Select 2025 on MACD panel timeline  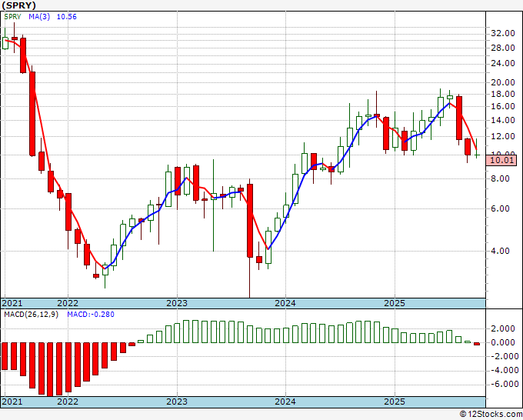[x=395, y=402]
